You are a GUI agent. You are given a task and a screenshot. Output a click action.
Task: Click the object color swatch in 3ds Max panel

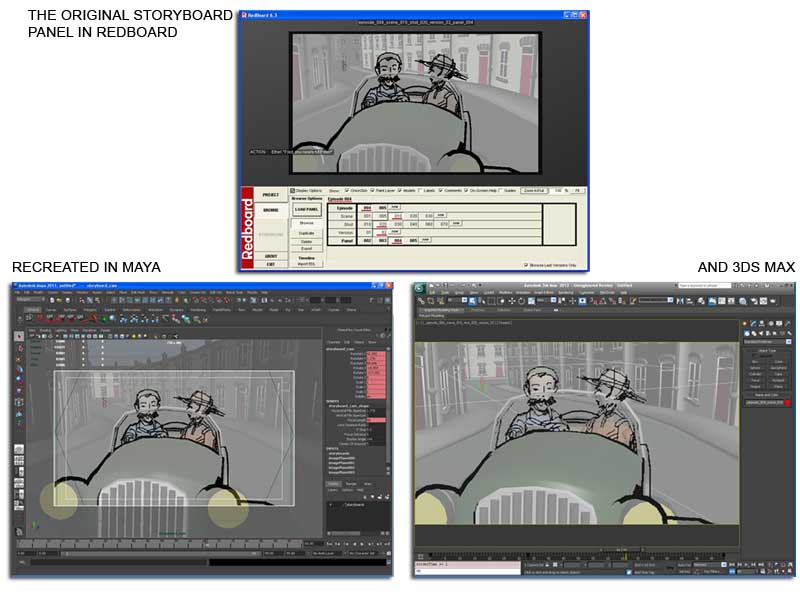[787, 403]
